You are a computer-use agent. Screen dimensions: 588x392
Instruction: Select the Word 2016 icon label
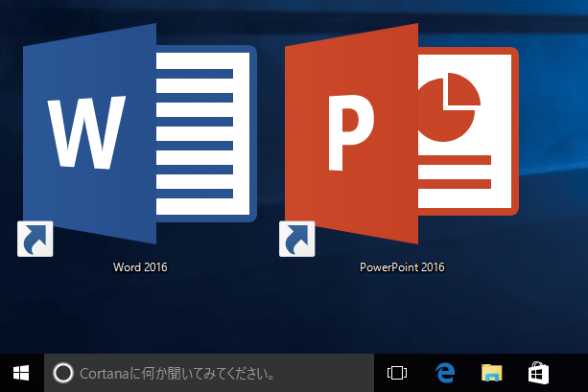(140, 267)
